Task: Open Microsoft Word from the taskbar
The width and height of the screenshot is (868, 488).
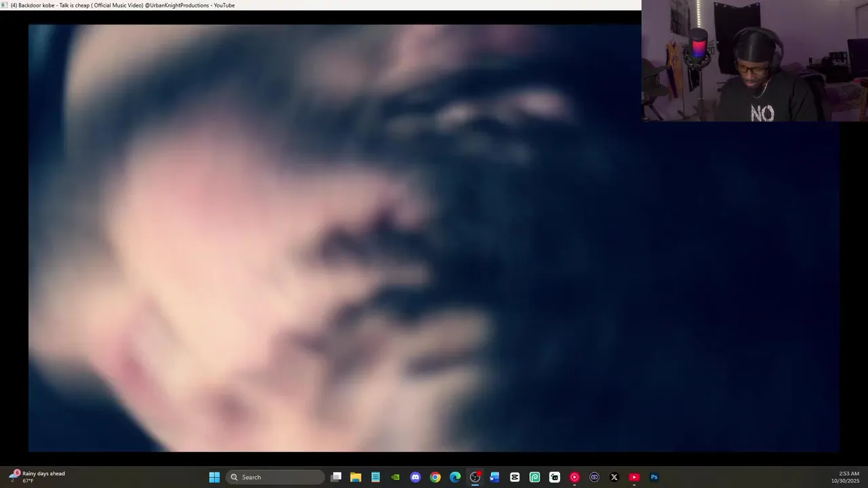Action: tap(495, 477)
